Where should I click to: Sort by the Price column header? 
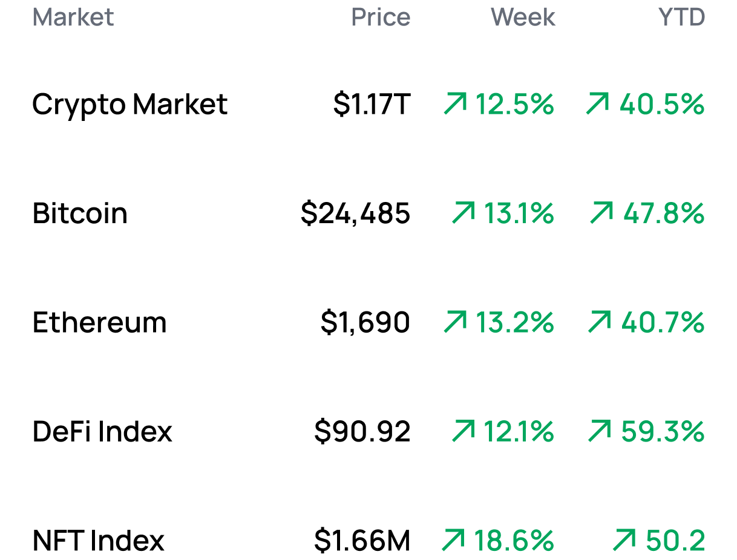pyautogui.click(x=381, y=17)
